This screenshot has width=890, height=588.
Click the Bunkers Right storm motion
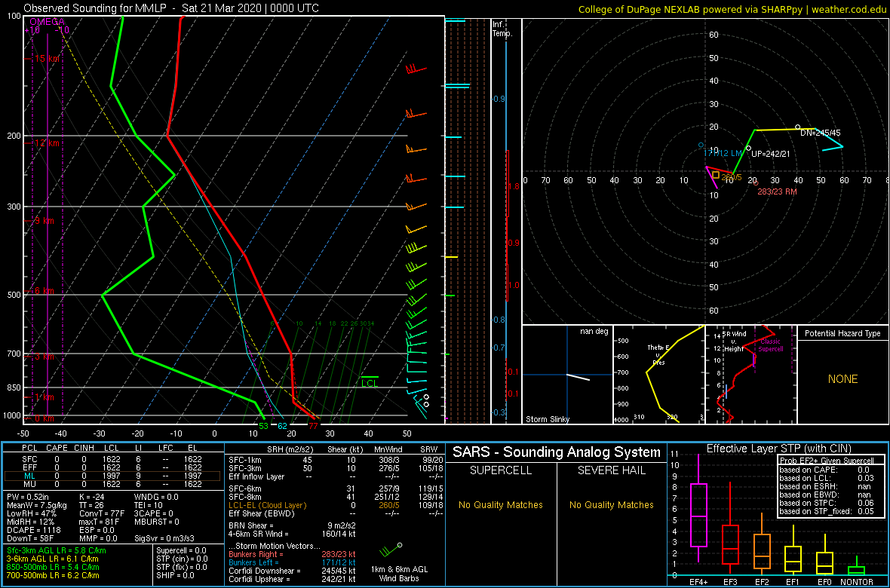(x=292, y=554)
